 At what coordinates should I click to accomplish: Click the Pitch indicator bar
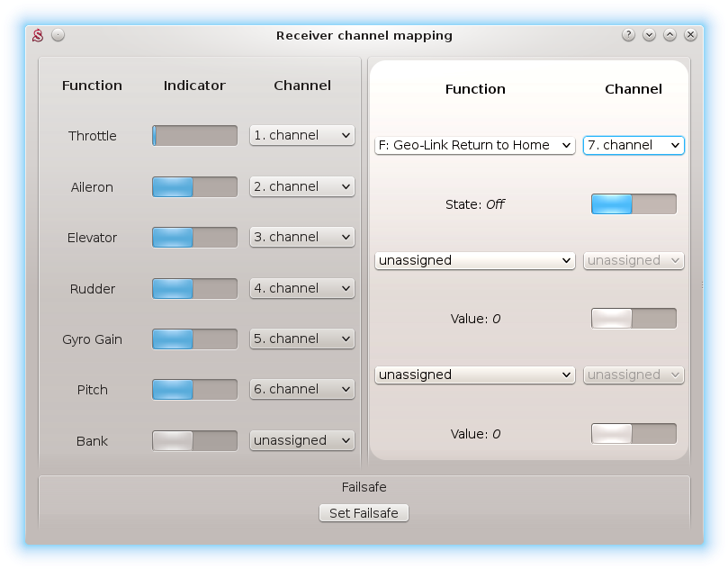point(195,390)
